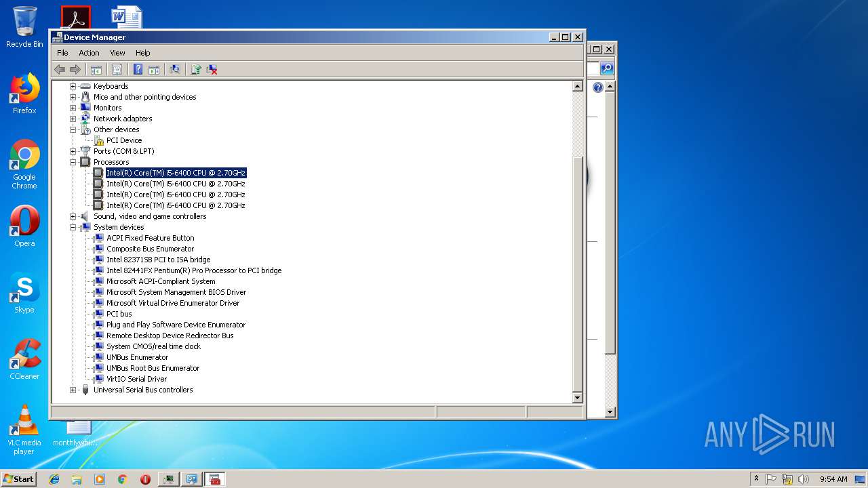Viewport: 868px width, 488px height.
Task: Select System CMOS/real time clock
Action: [153, 346]
